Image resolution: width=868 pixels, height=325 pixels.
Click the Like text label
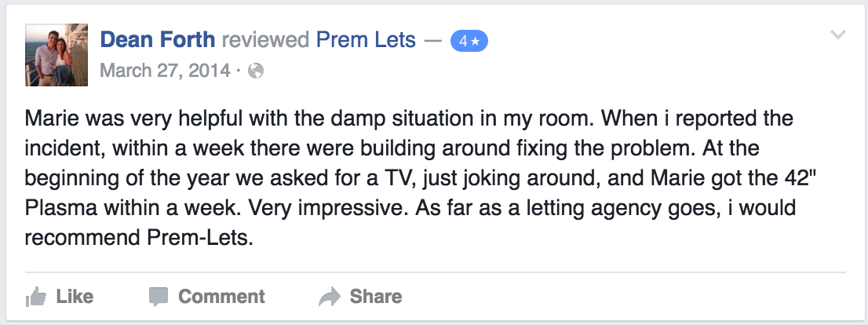(x=75, y=297)
